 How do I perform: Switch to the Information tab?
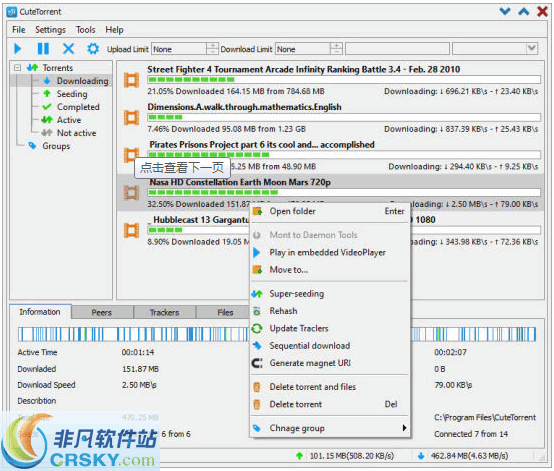coord(40,312)
